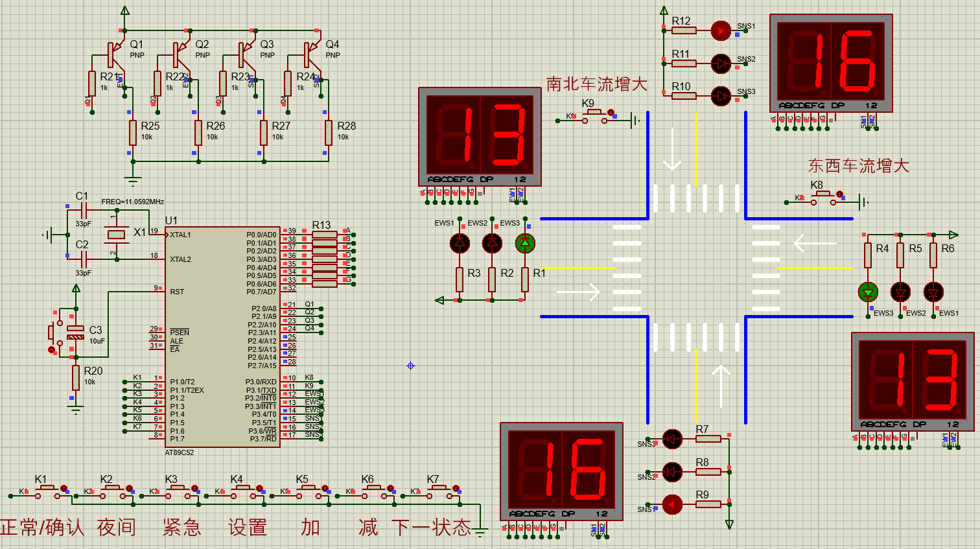980x549 pixels.
Task: Select PNP transistor Q3
Action: pos(247,54)
